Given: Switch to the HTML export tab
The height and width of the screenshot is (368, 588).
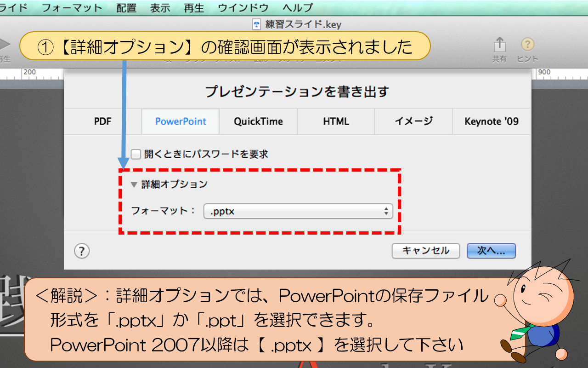Looking at the screenshot, I should click(x=336, y=121).
